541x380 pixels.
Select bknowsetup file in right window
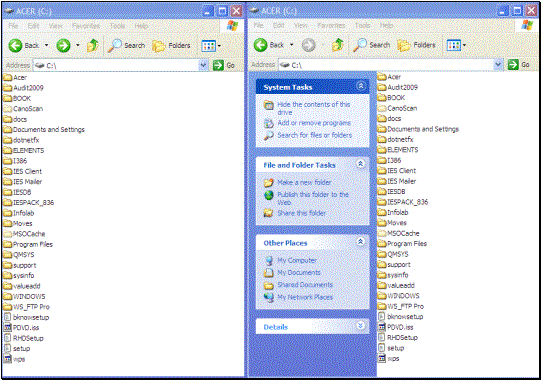tap(401, 316)
